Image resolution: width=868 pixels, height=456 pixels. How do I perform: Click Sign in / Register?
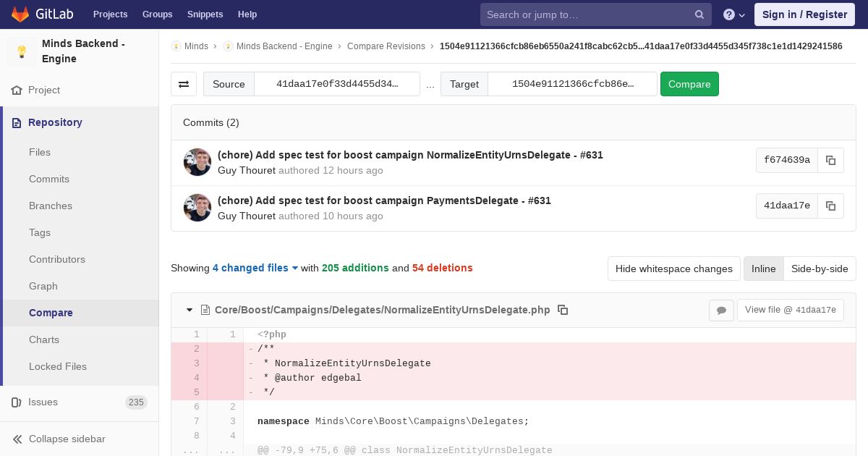click(x=804, y=14)
